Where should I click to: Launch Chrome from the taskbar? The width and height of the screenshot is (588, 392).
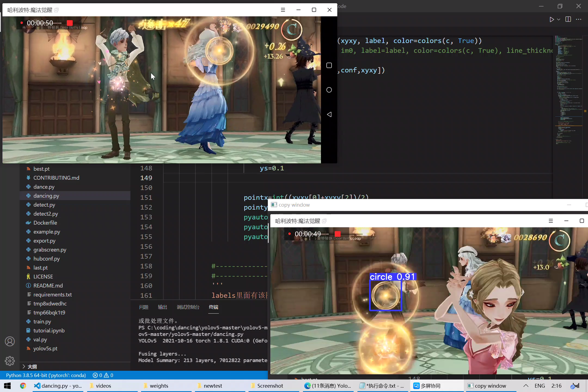23,385
